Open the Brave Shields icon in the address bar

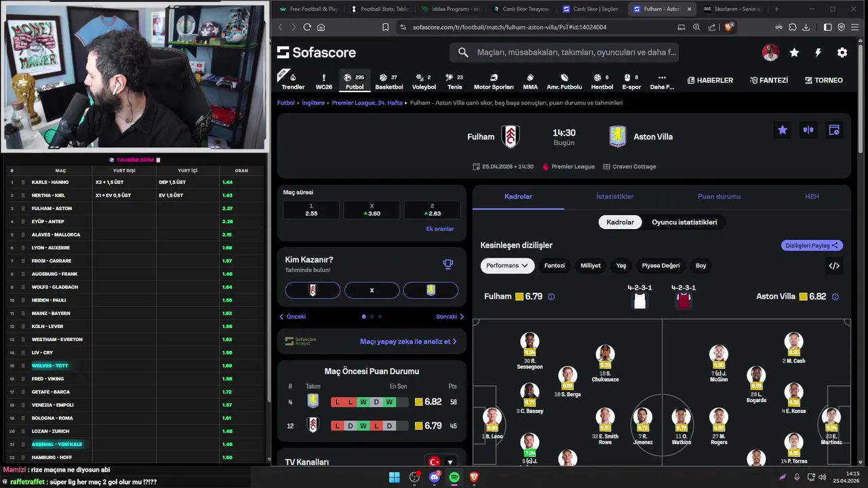point(730,27)
